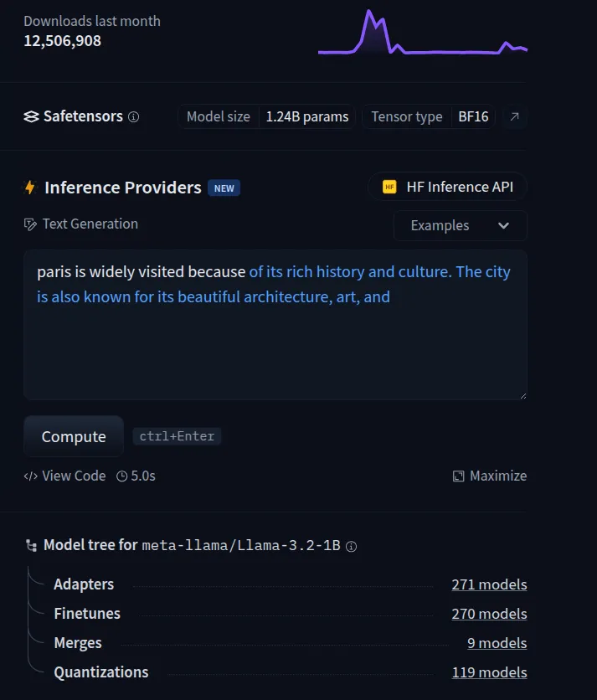The width and height of the screenshot is (597, 700).
Task: Click the downloads last month graph
Action: tap(422, 33)
